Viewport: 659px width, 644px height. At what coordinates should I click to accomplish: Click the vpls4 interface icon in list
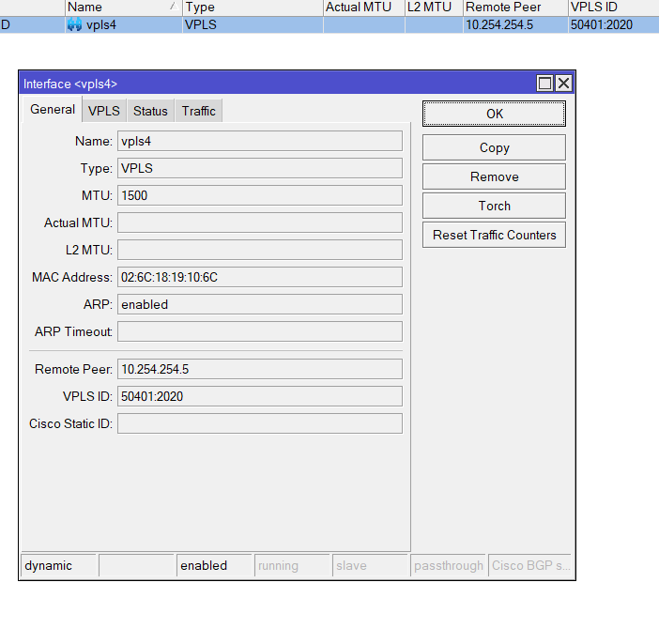(x=74, y=24)
